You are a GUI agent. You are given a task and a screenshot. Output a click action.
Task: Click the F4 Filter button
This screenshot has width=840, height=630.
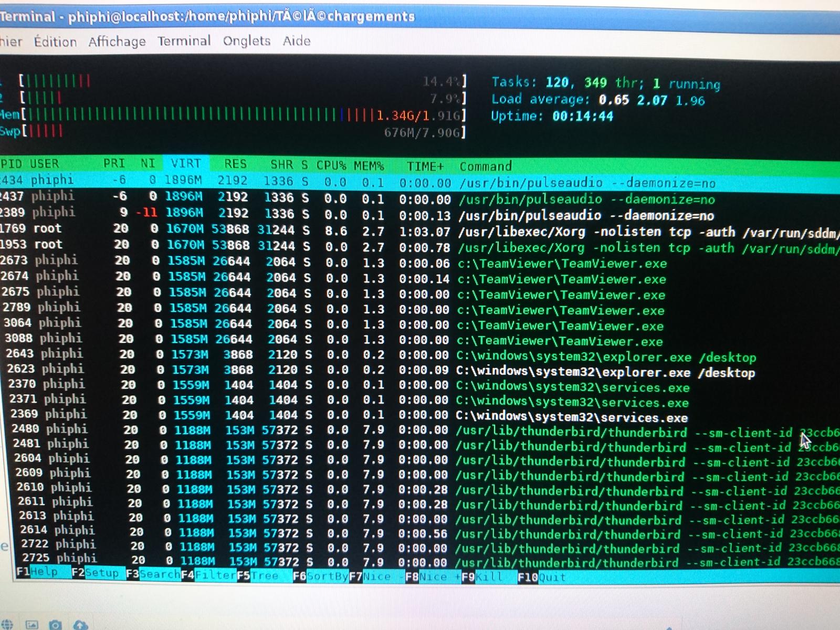(x=208, y=575)
